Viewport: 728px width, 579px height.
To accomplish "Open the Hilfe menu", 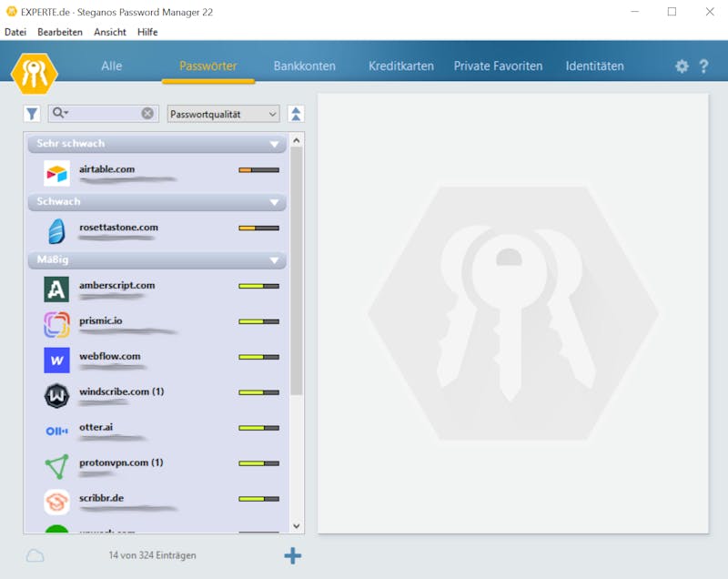I will point(147,32).
